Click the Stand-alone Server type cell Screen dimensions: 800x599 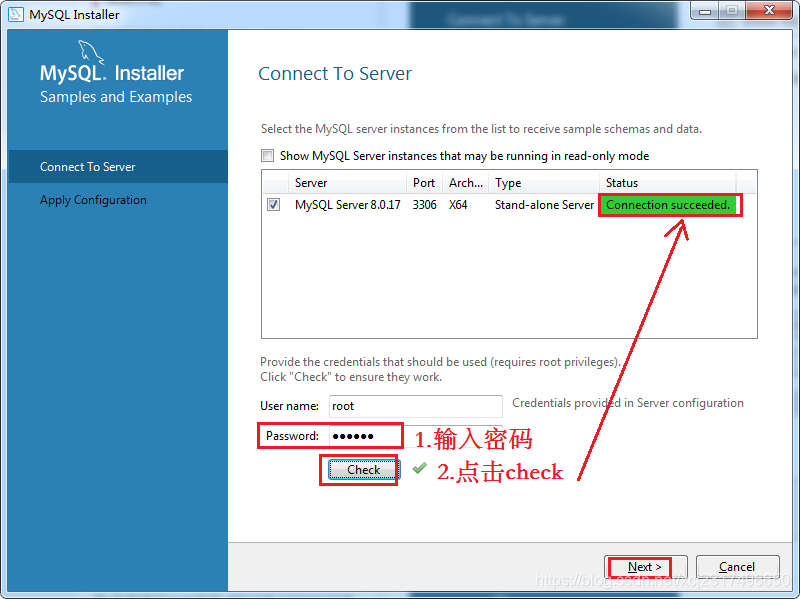(x=544, y=205)
